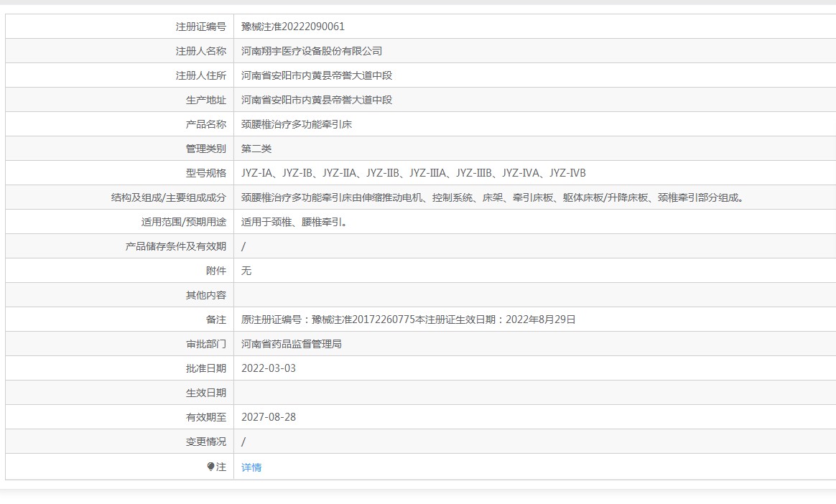Click the 注册人住所 label
Viewport: 836px width, 504px height.
click(x=201, y=75)
